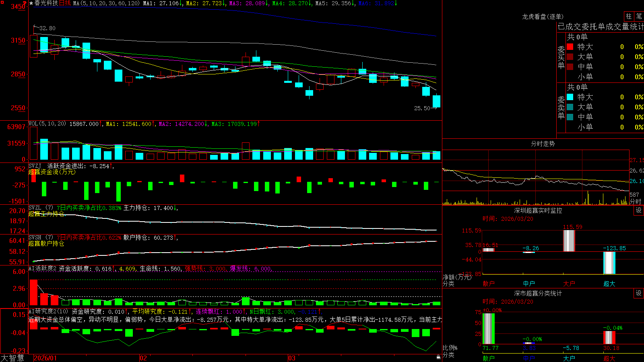Switch 龙虎看盘 to 笔 tick view
Screen dimensions: 644x362
coord(639,16)
